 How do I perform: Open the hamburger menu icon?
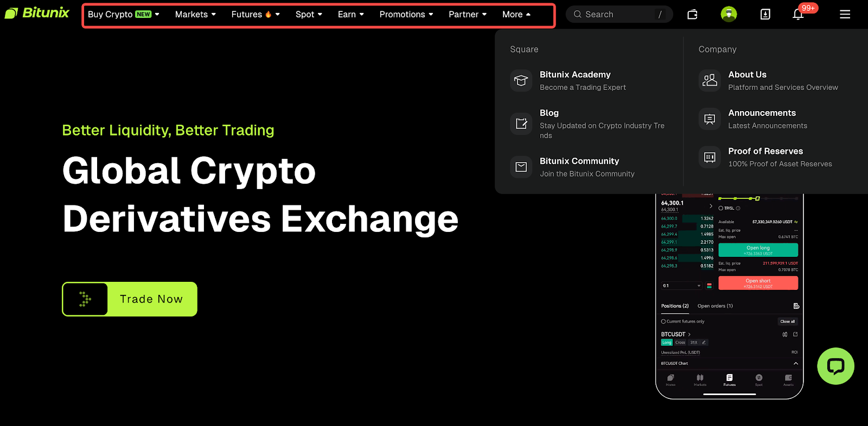[845, 15]
